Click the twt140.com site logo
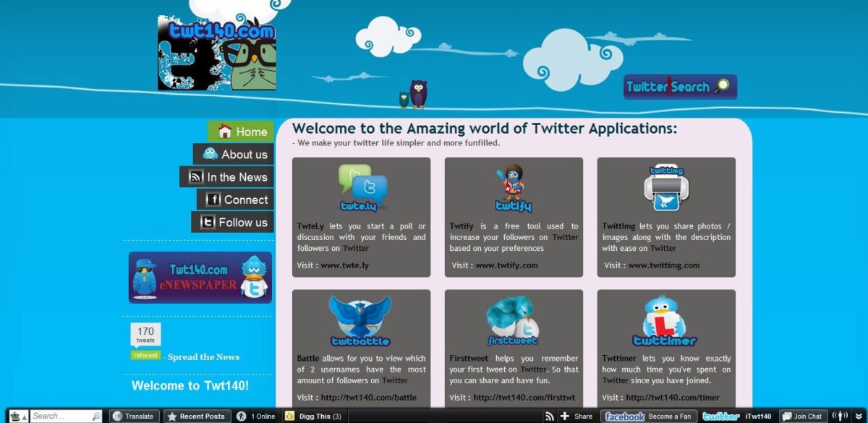868x423 pixels. coord(217,54)
